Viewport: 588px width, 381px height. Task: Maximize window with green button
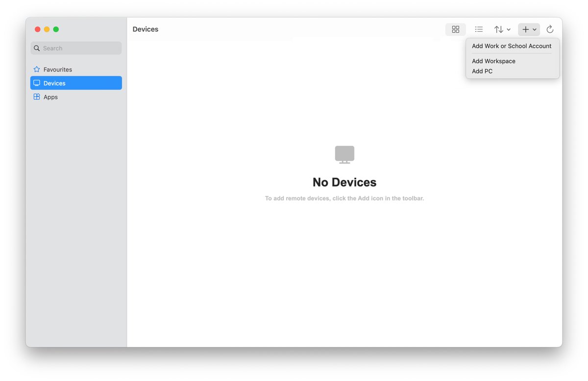point(56,29)
